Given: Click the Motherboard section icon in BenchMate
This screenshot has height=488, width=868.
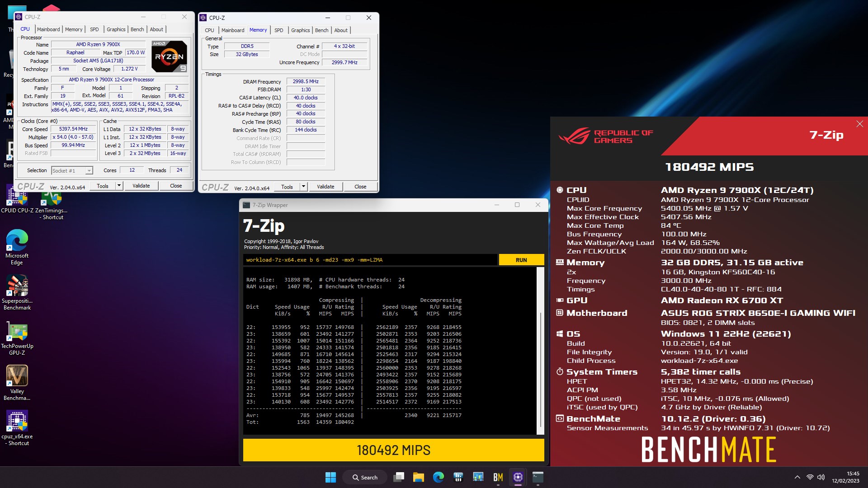Looking at the screenshot, I should (x=560, y=313).
